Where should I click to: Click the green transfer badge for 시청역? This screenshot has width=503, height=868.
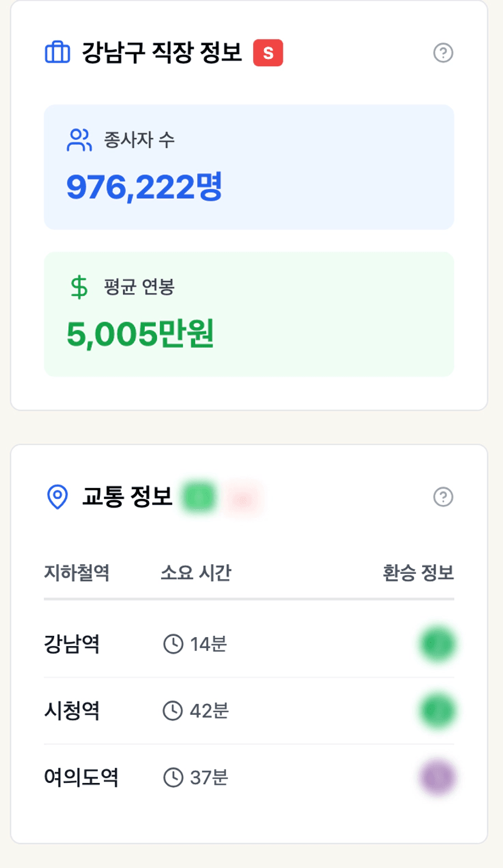point(437,710)
